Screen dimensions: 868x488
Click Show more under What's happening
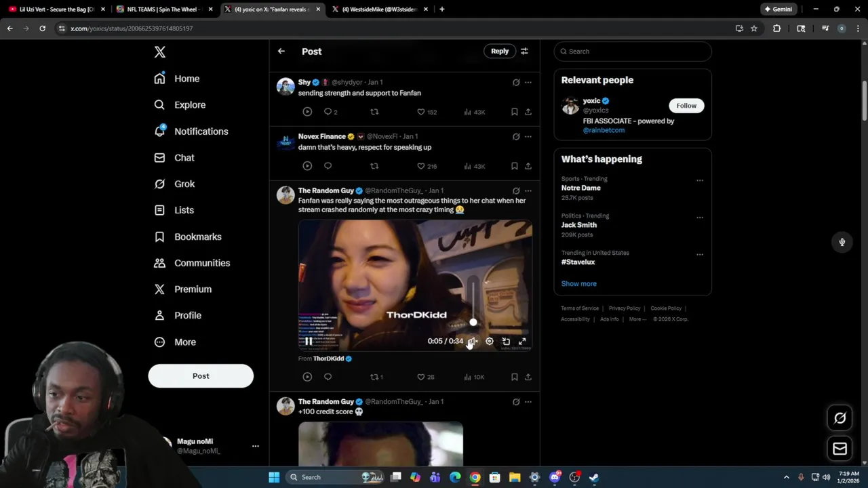(x=579, y=284)
